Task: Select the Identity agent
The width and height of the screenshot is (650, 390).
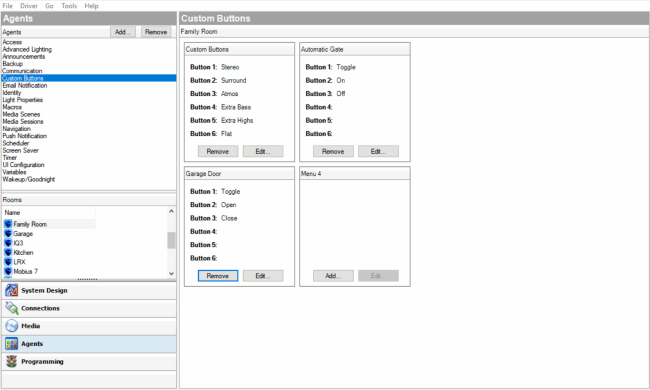Action: pos(12,92)
